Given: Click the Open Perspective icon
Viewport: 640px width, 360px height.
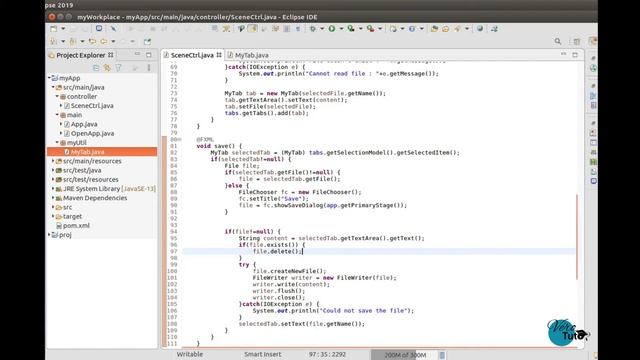Looking at the screenshot, I should (x=576, y=41).
